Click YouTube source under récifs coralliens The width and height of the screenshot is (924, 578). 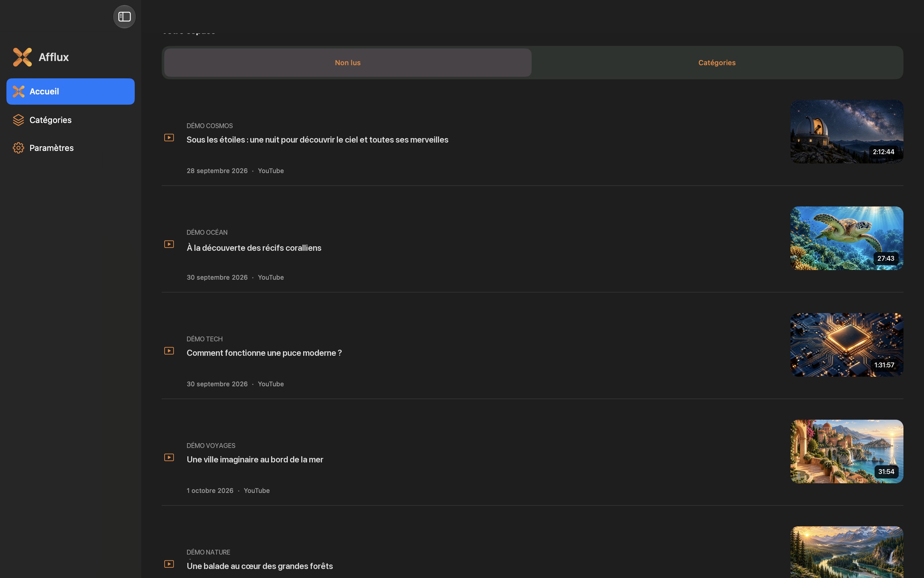271,277
